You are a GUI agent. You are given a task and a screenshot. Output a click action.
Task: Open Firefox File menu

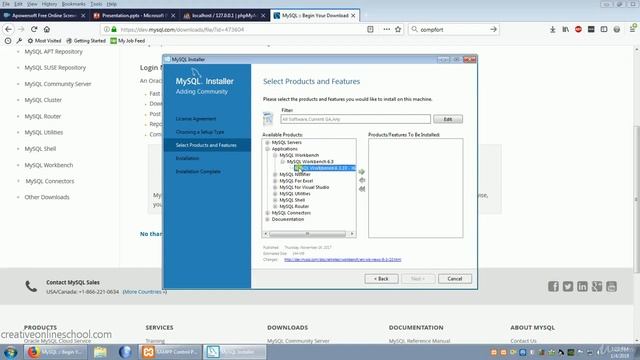click(6, 4)
